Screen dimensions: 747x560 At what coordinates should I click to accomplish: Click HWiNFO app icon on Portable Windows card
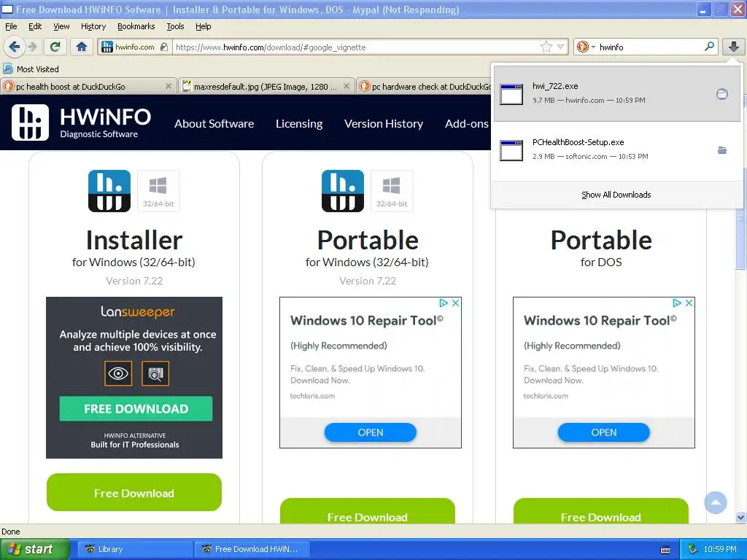click(343, 191)
